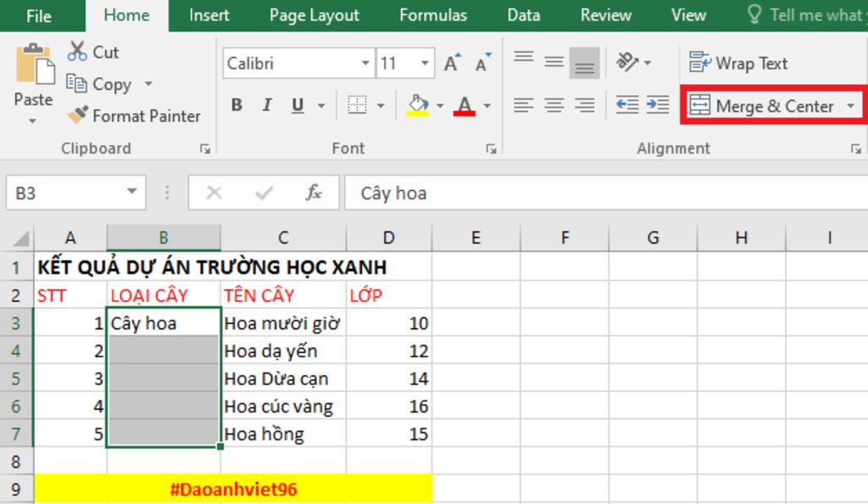Switch to the Review tab
Viewport: 868px width, 504px height.
[x=605, y=15]
